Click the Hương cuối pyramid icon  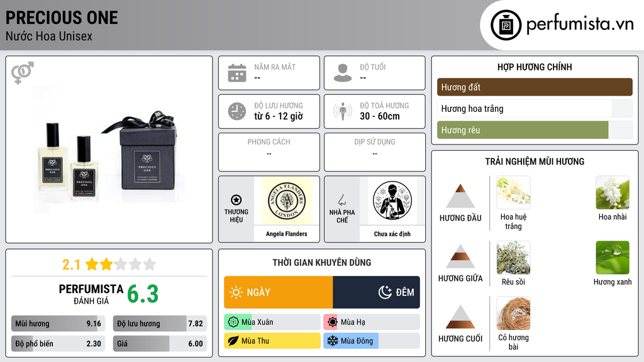point(460,317)
